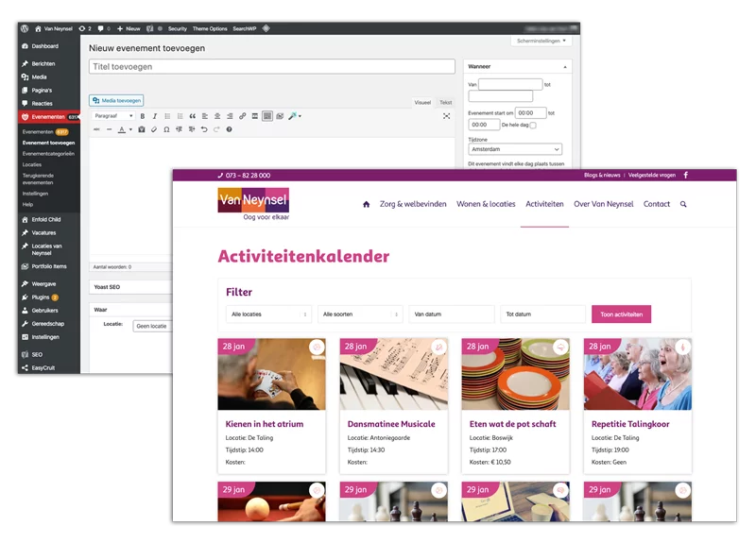Open the text color dropdown arrow

coord(130,129)
